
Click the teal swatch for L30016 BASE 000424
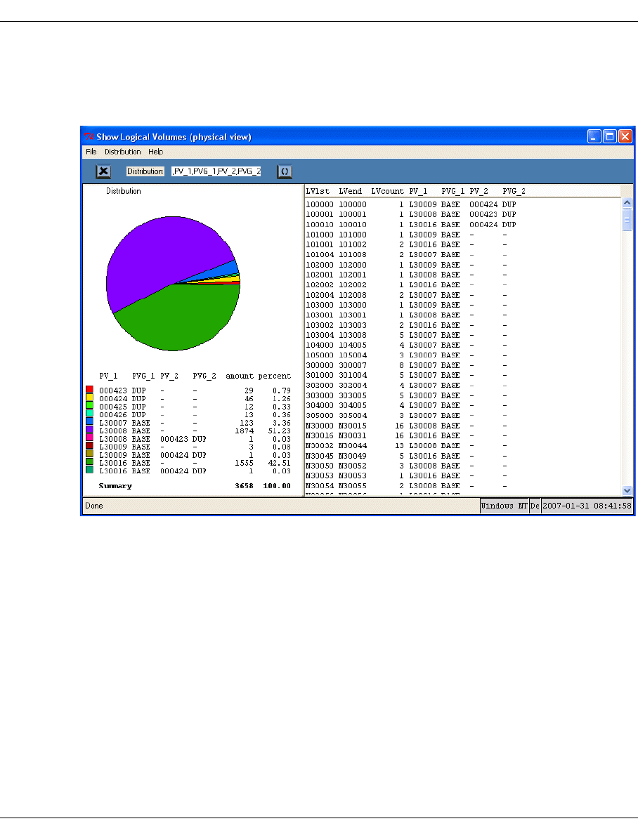point(89,470)
